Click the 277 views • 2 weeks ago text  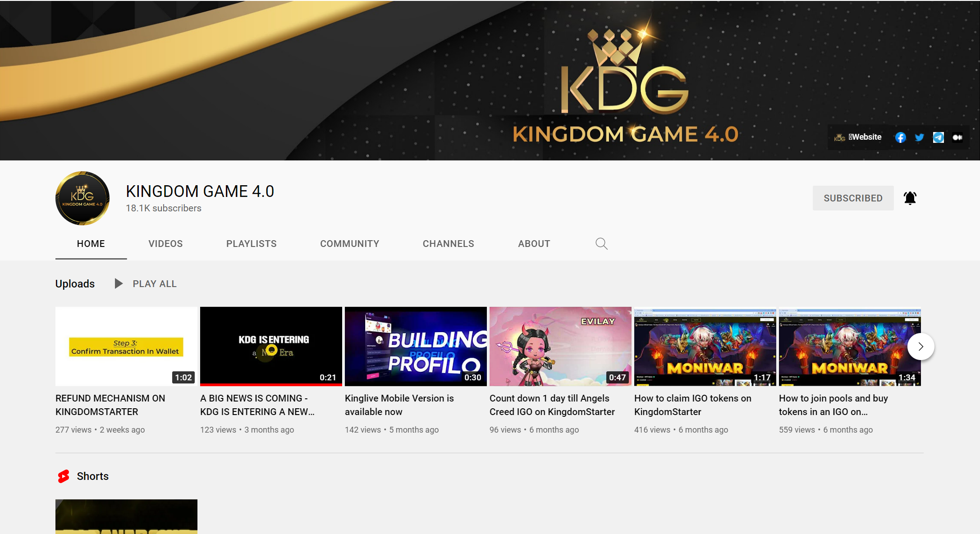(x=100, y=430)
